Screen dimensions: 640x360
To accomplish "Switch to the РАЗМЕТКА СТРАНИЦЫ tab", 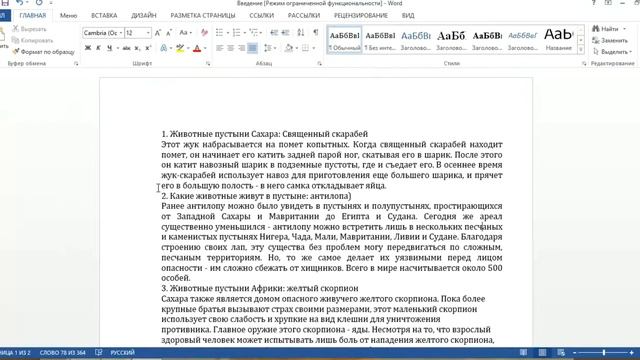I will tap(203, 16).
